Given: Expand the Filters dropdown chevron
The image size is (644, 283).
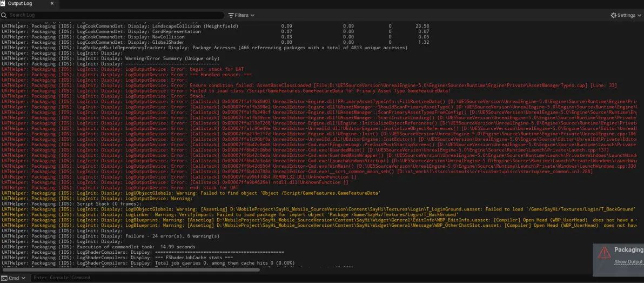Looking at the screenshot, I should 253,15.
